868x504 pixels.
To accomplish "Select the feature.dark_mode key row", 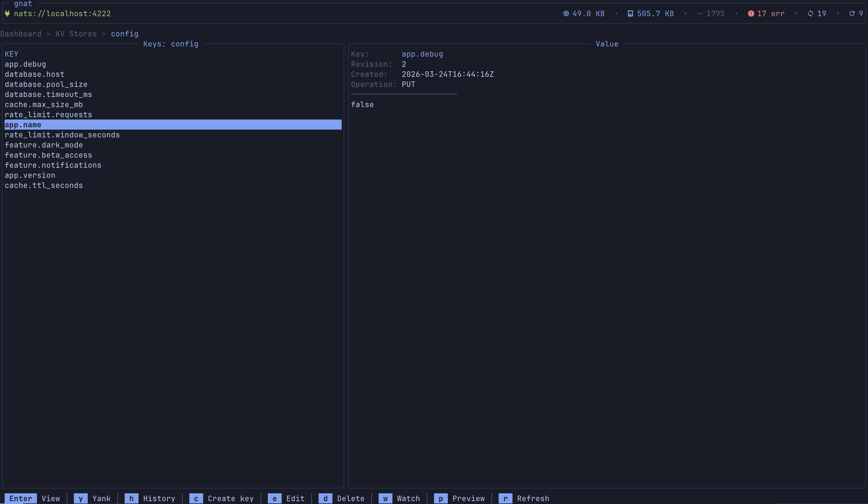I will tap(44, 145).
